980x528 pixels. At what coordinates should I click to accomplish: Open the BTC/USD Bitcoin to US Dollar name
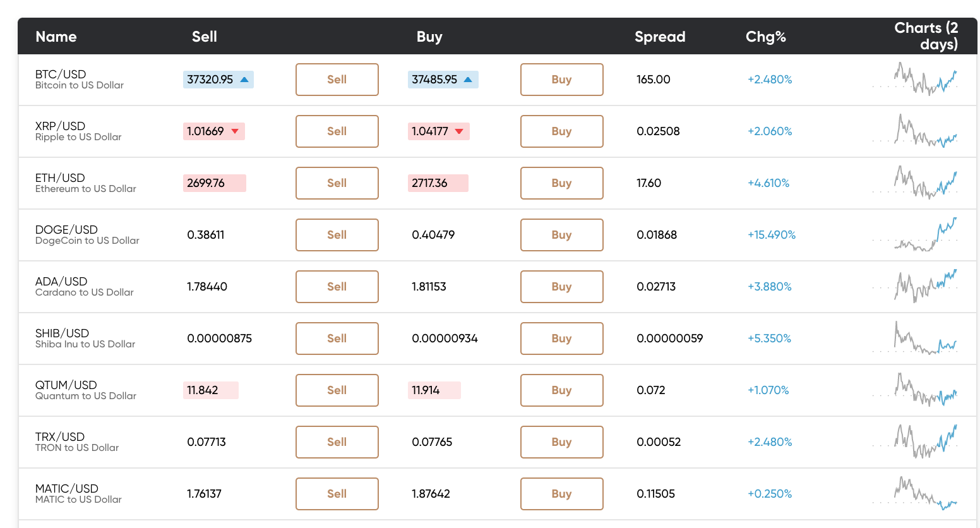click(80, 80)
